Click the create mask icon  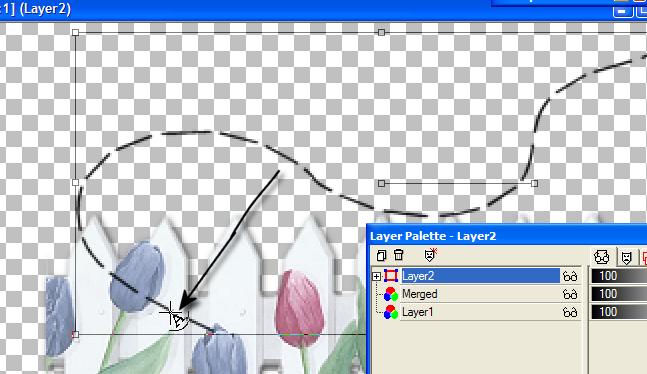coord(430,255)
